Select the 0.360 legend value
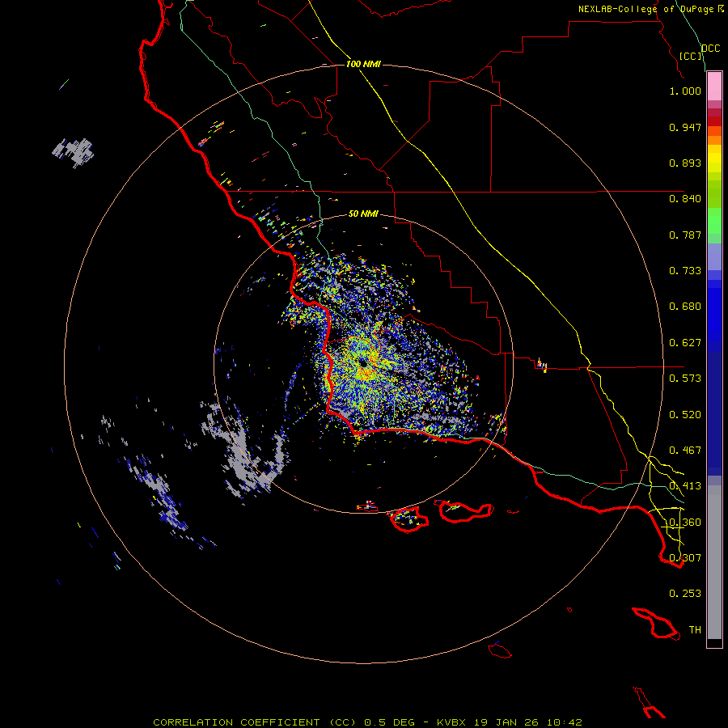The width and height of the screenshot is (728, 728). [685, 523]
